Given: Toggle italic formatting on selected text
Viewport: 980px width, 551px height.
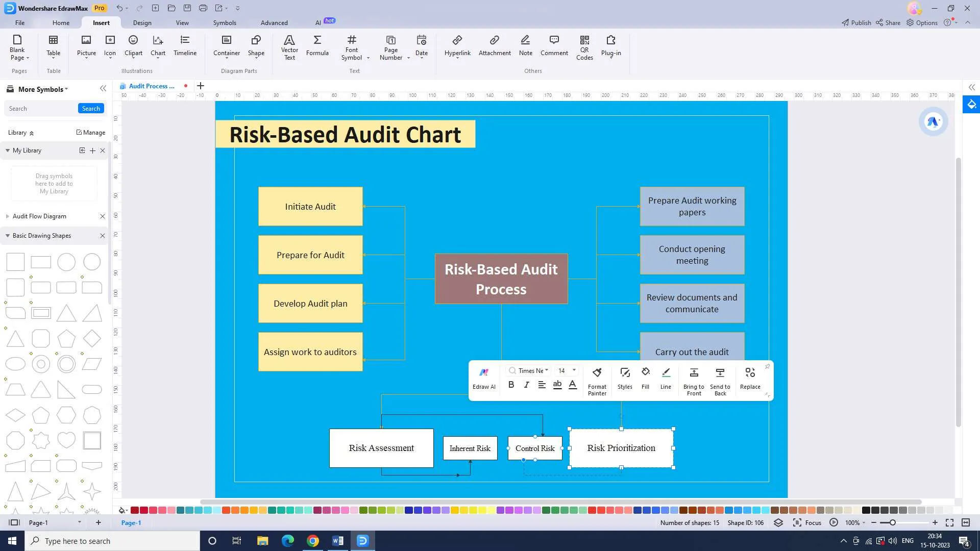Looking at the screenshot, I should coord(526,384).
